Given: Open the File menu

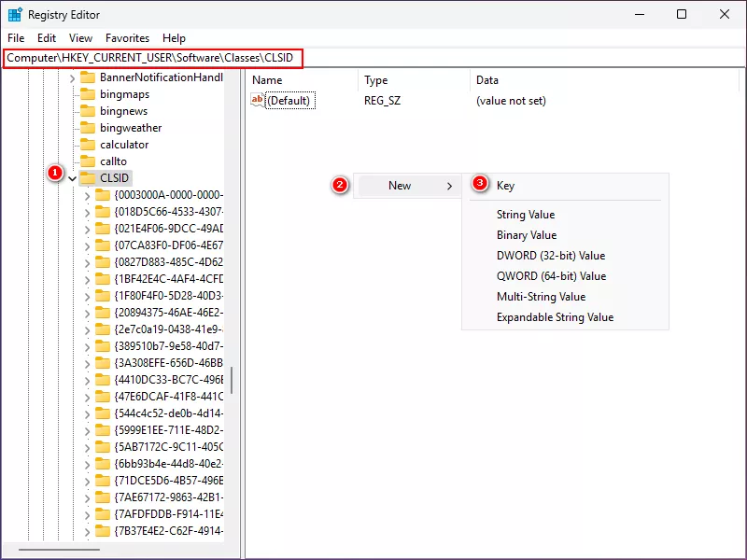Looking at the screenshot, I should 16,38.
